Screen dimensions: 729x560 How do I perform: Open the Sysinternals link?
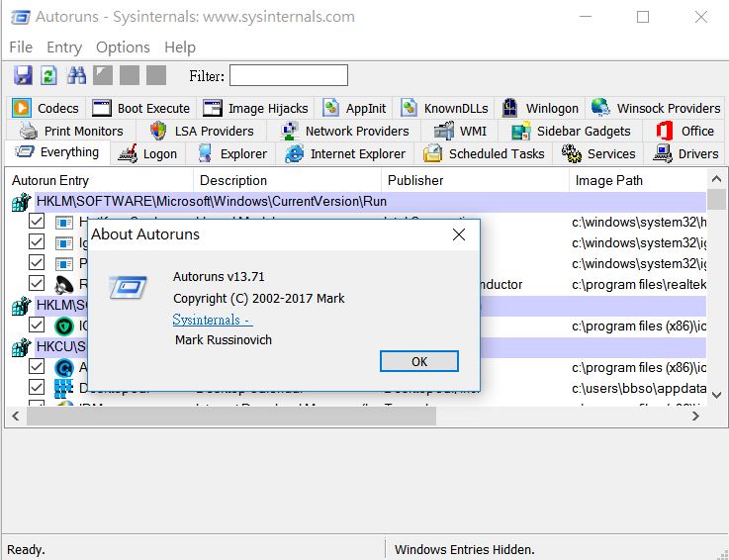pyautogui.click(x=213, y=320)
